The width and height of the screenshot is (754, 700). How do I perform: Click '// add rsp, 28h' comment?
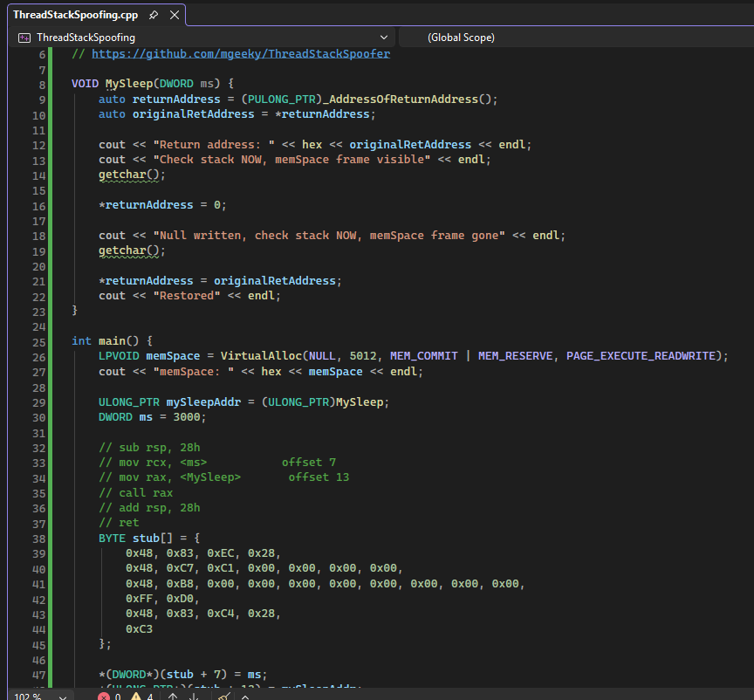[149, 508]
